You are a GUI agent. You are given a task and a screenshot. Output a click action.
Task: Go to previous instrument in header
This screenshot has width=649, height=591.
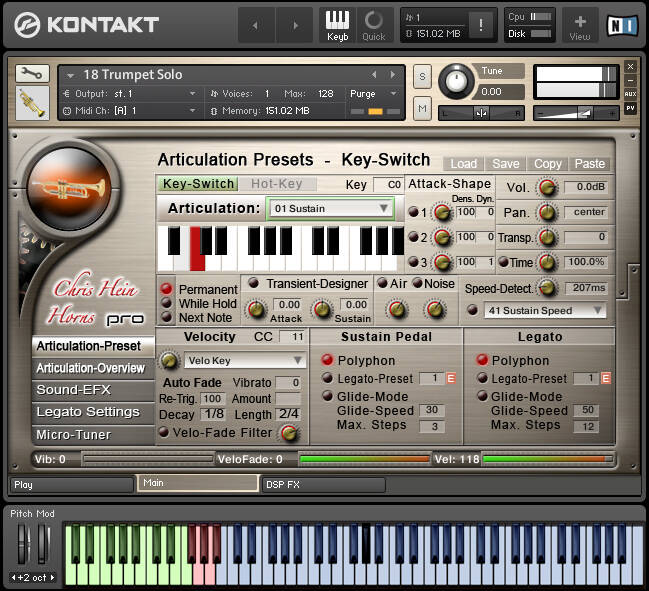tap(255, 26)
